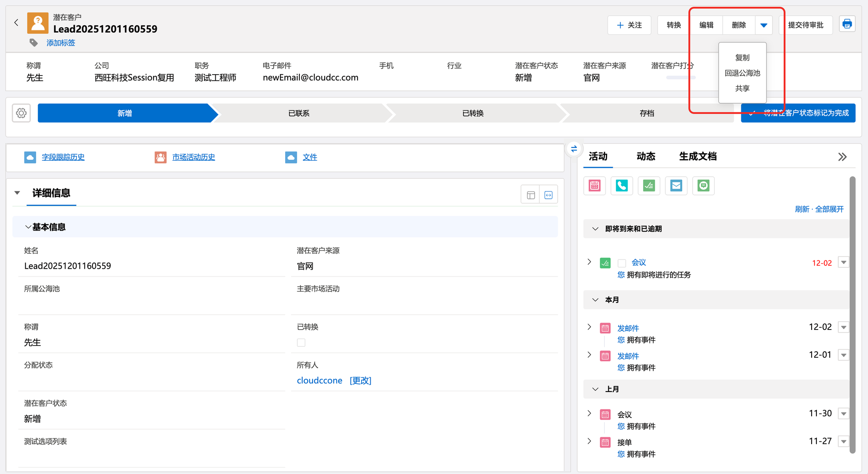868x474 pixels.
Task: Open the path settings gear icon
Action: pyautogui.click(x=21, y=113)
